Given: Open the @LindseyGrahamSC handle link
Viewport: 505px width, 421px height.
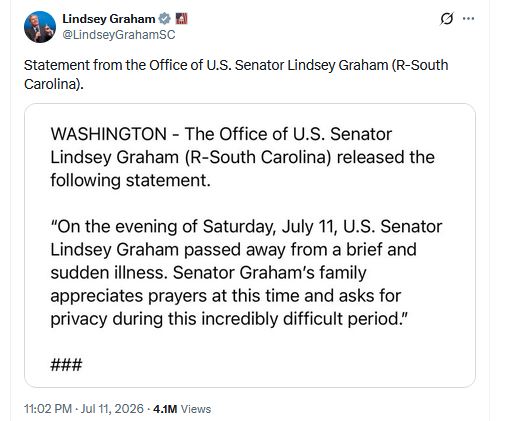Looking at the screenshot, I should coord(119,35).
